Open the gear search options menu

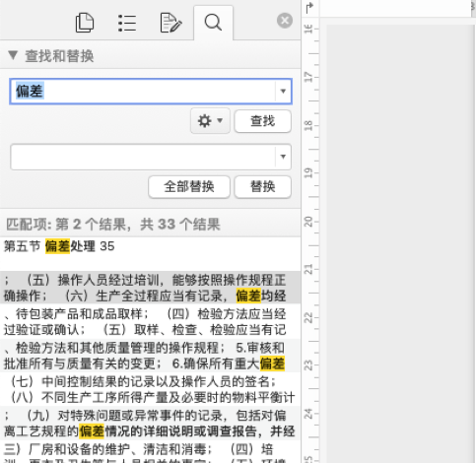210,121
